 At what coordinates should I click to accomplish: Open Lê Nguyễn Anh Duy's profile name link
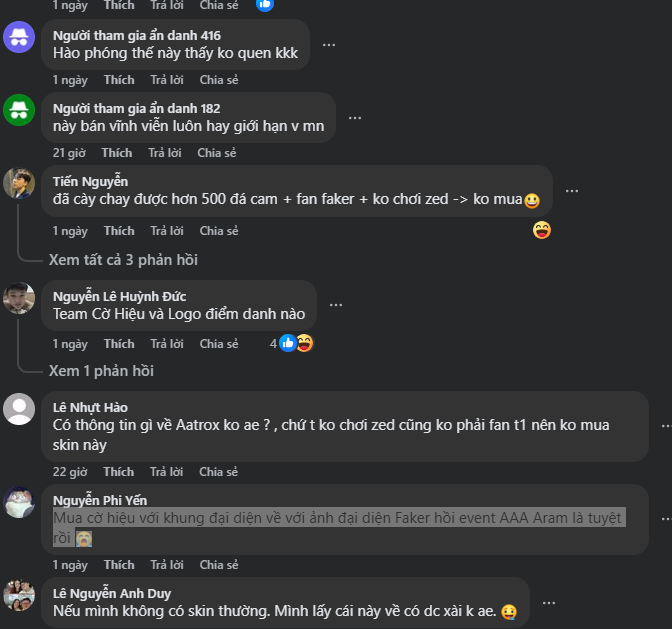(111, 593)
